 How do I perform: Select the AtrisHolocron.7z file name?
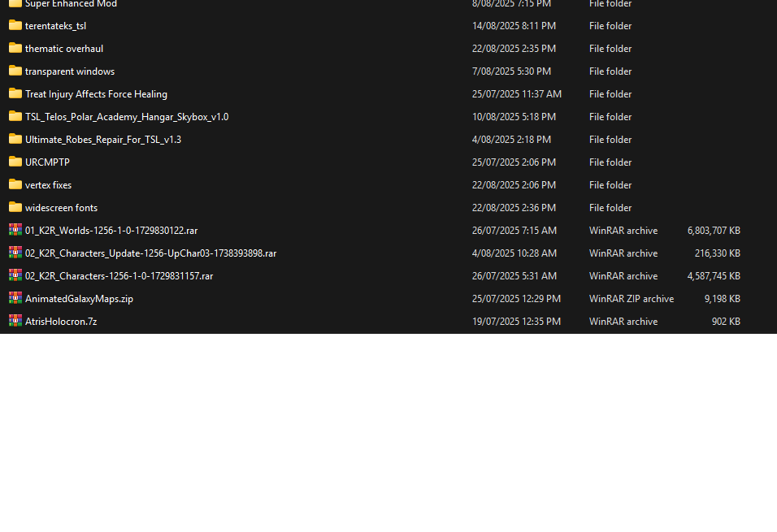pyautogui.click(x=61, y=322)
